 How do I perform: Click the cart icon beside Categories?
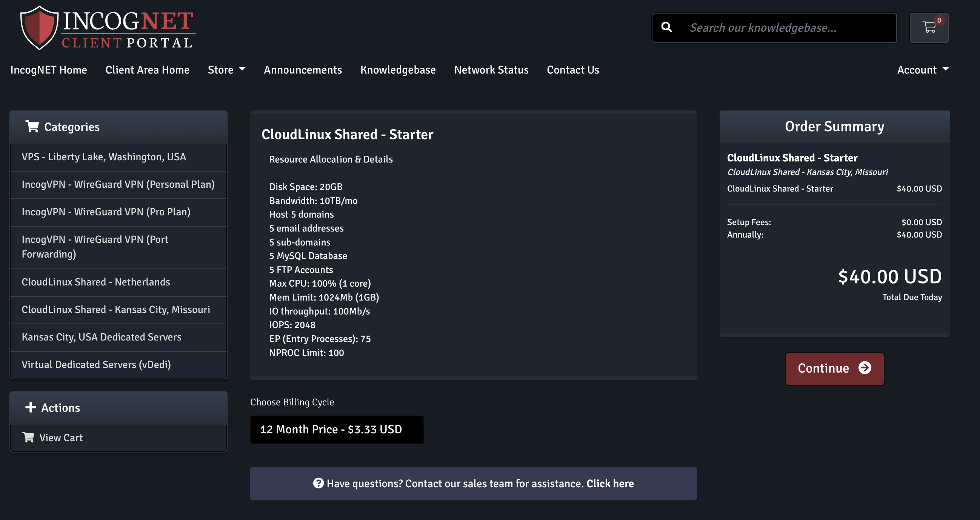(32, 127)
